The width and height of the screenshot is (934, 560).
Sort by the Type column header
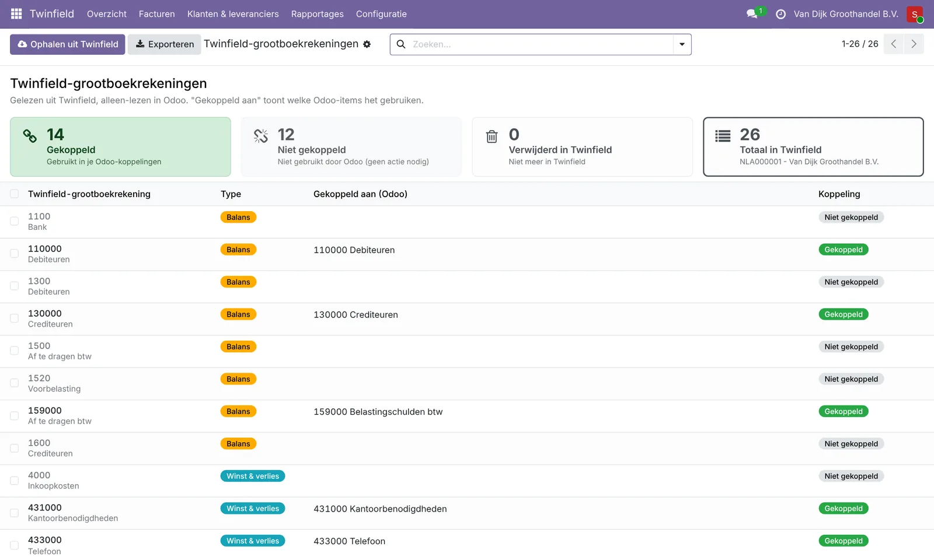click(231, 194)
